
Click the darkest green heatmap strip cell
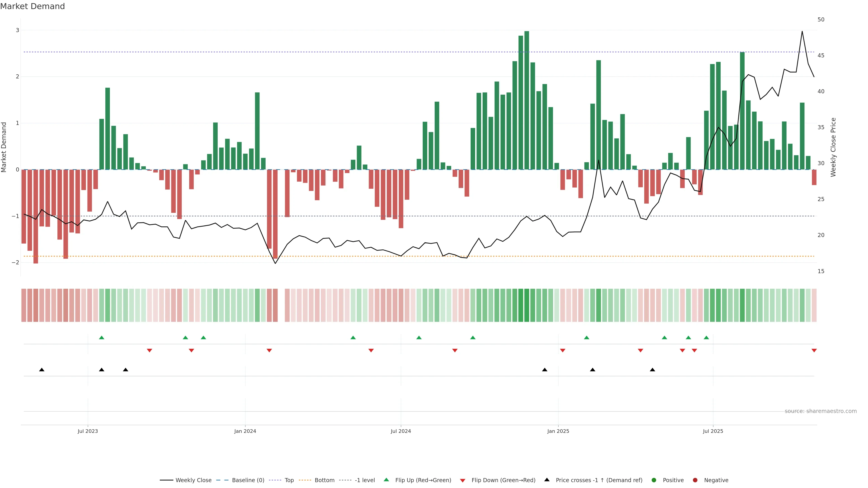tap(527, 305)
